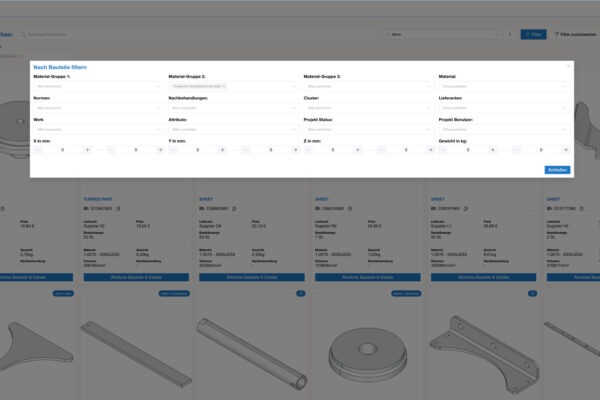Image resolution: width=600 pixels, height=400 pixels.
Task: Decrease the Z in mm lower bound
Action: (308, 150)
